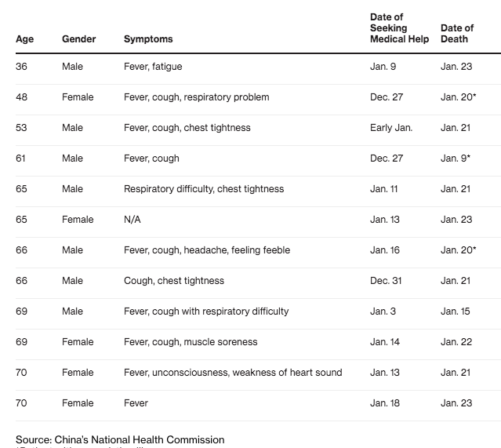Click "Fever, unconsciousness, weakness of heart sound"
Image resolution: width=501 pixels, height=448 pixels.
[x=233, y=373]
